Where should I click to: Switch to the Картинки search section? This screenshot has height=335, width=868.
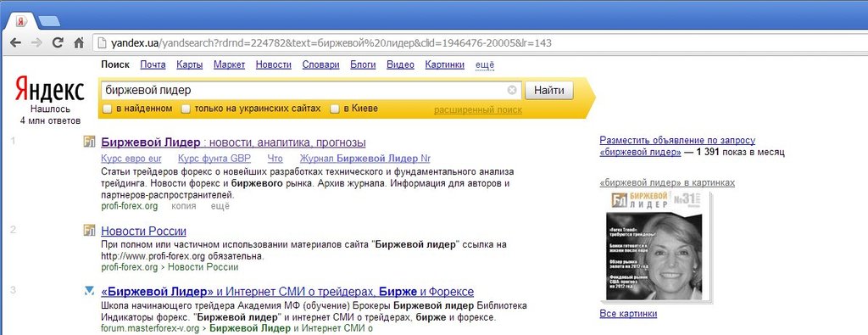click(x=444, y=64)
